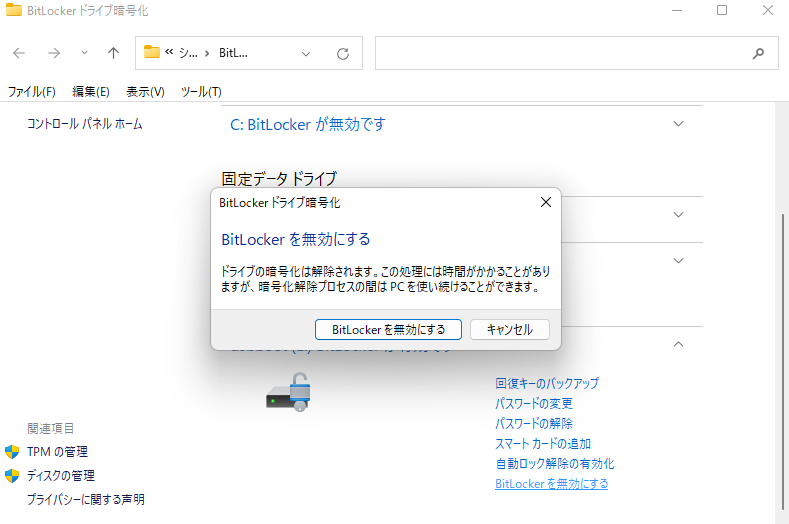Close the BitLocker dialog with X
Viewport: 789px width, 524px height.
click(545, 202)
